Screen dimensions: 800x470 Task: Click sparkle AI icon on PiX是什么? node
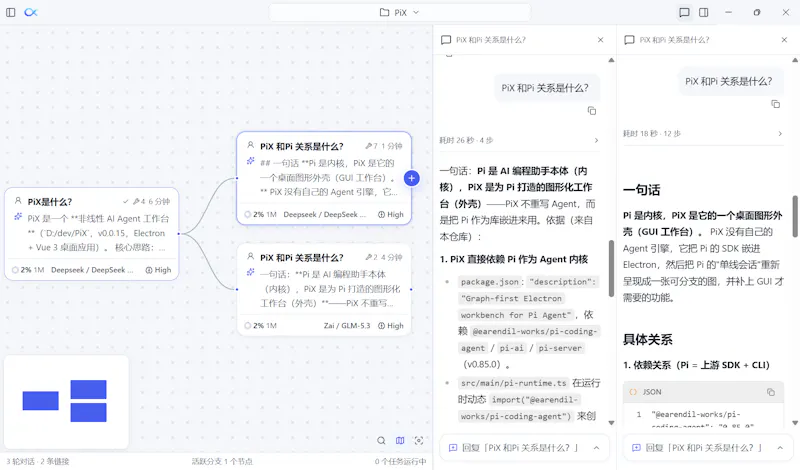point(18,217)
